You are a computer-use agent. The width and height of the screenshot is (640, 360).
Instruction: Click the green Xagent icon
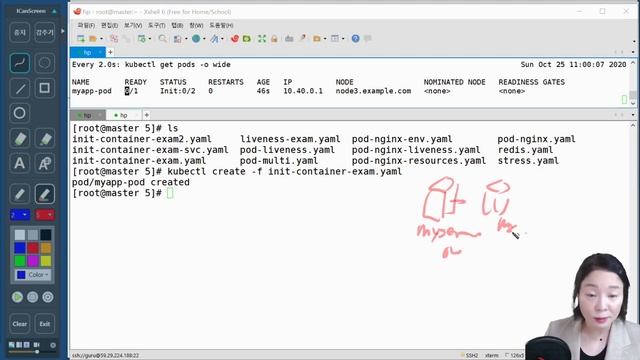247,39
